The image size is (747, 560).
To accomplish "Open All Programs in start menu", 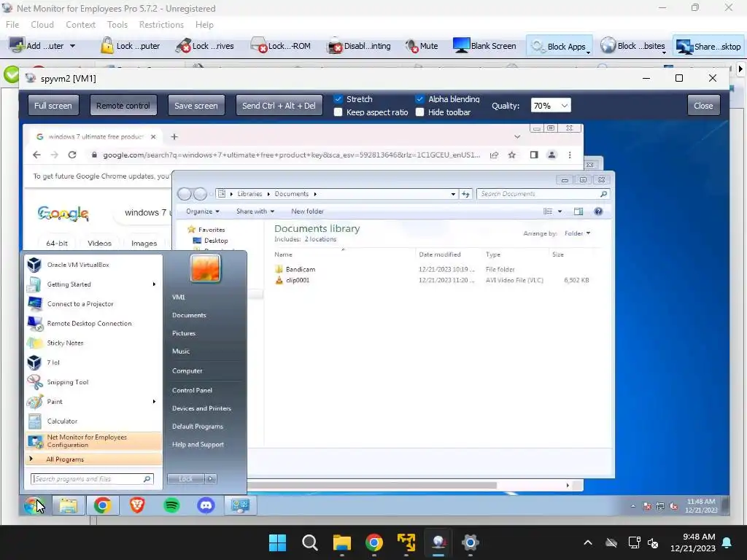I will [x=93, y=459].
